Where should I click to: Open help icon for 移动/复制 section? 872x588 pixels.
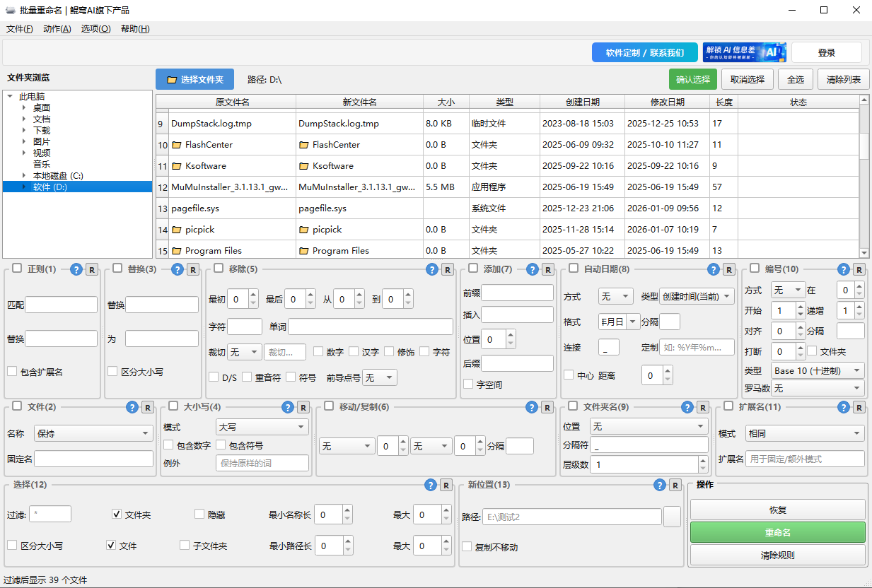pos(532,407)
